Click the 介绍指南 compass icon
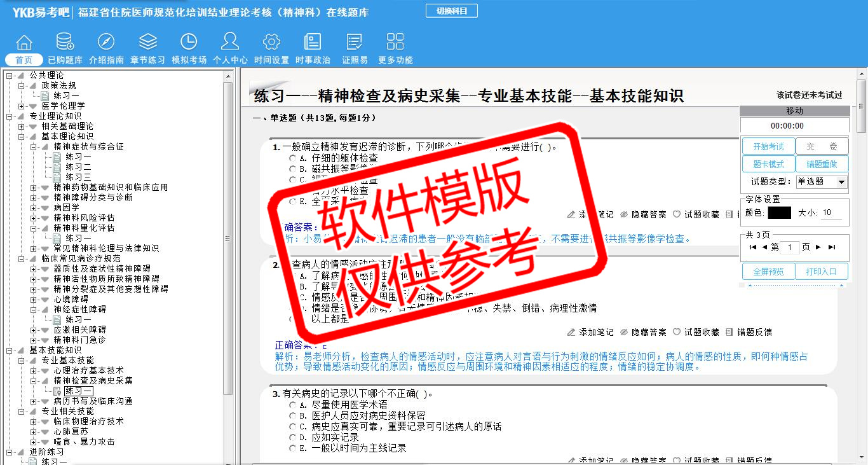The width and height of the screenshot is (868, 465). (x=106, y=43)
